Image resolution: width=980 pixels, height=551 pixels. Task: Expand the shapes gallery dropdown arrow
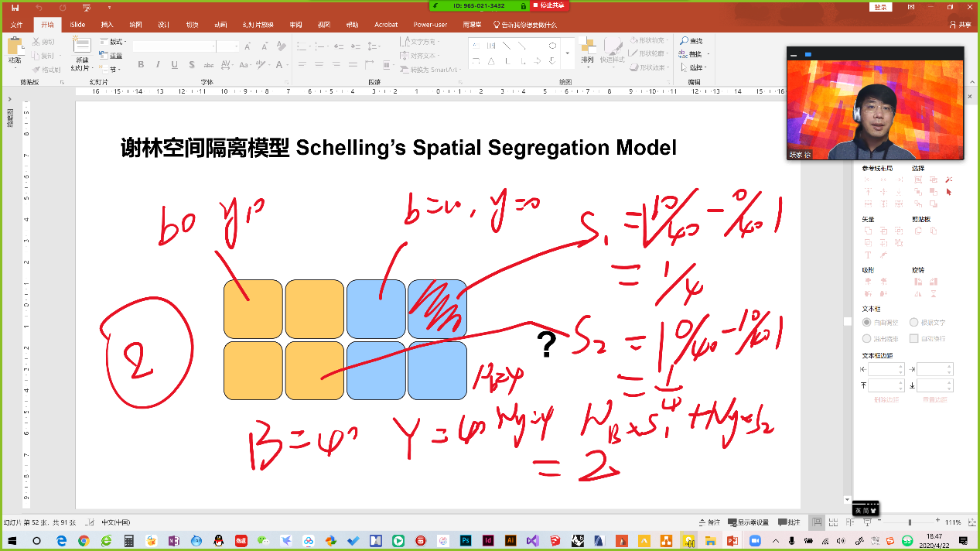tap(568, 54)
